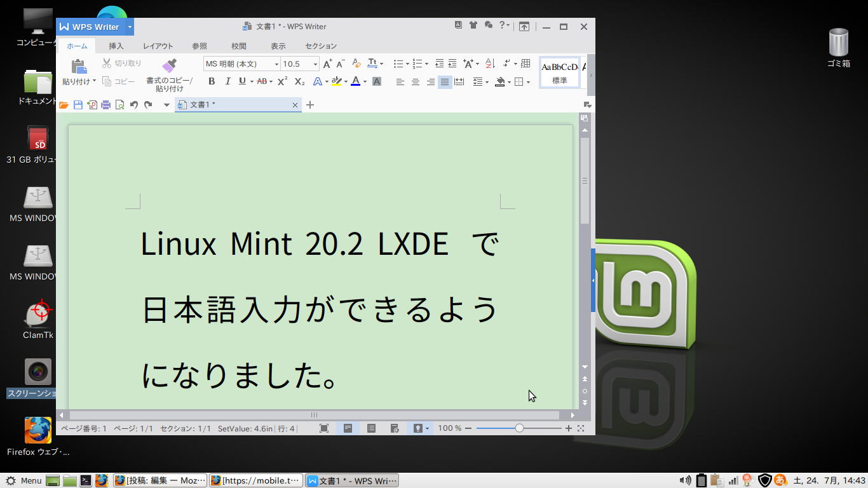Open the ホーム ribbon tab
This screenshot has height=488, width=868.
click(x=78, y=46)
